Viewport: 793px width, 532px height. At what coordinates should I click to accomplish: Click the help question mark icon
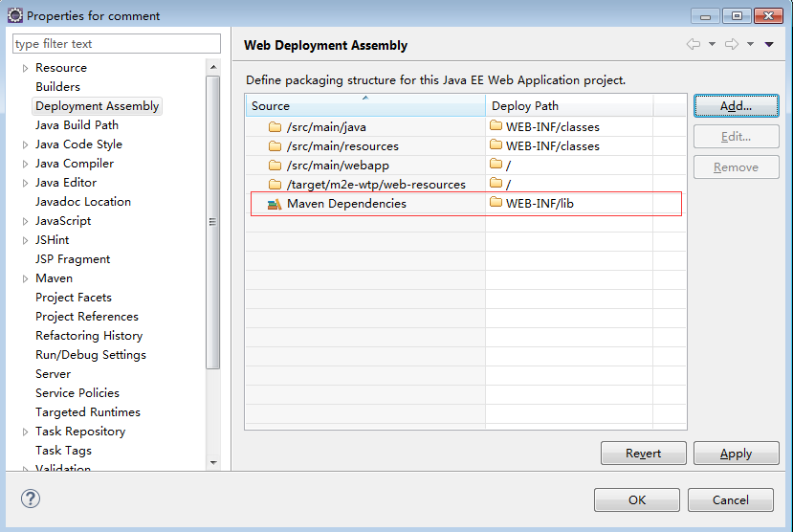pyautogui.click(x=31, y=499)
